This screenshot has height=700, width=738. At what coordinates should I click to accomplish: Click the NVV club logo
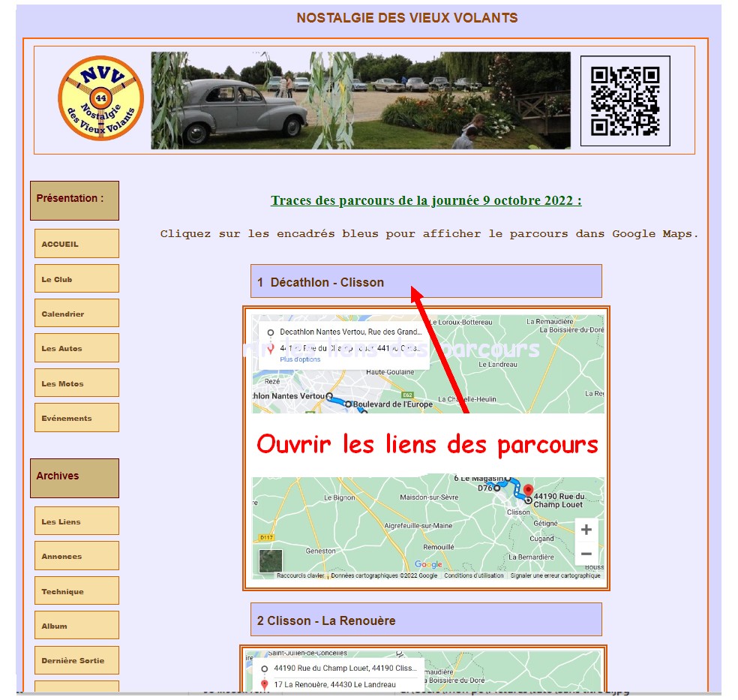click(x=100, y=98)
